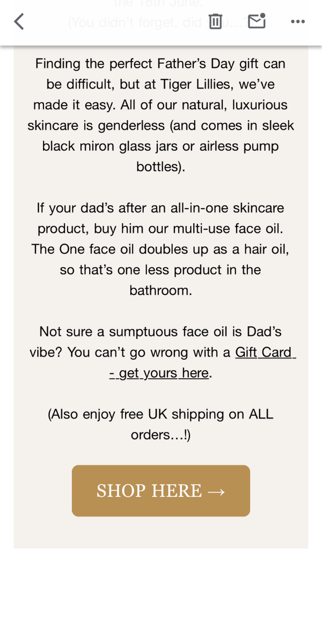Image resolution: width=322 pixels, height=644 pixels.
Task: Tap "If your dad's after an all-in-one" line
Action: tap(160, 208)
